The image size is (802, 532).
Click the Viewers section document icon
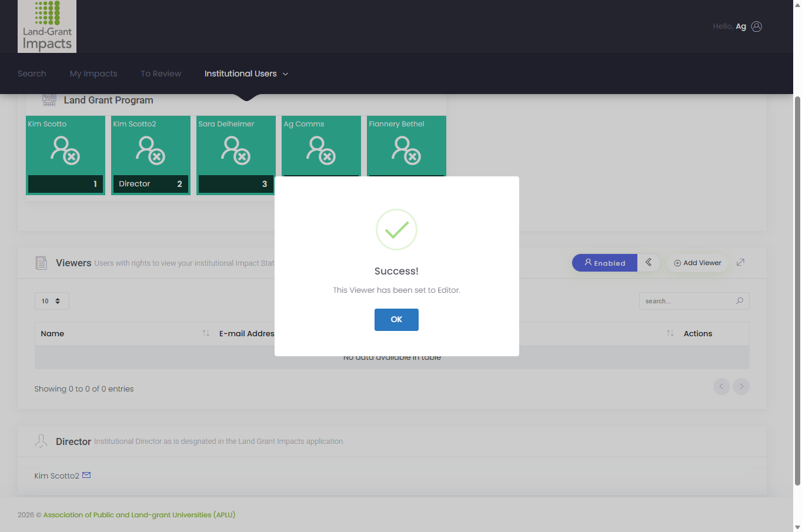coord(41,263)
